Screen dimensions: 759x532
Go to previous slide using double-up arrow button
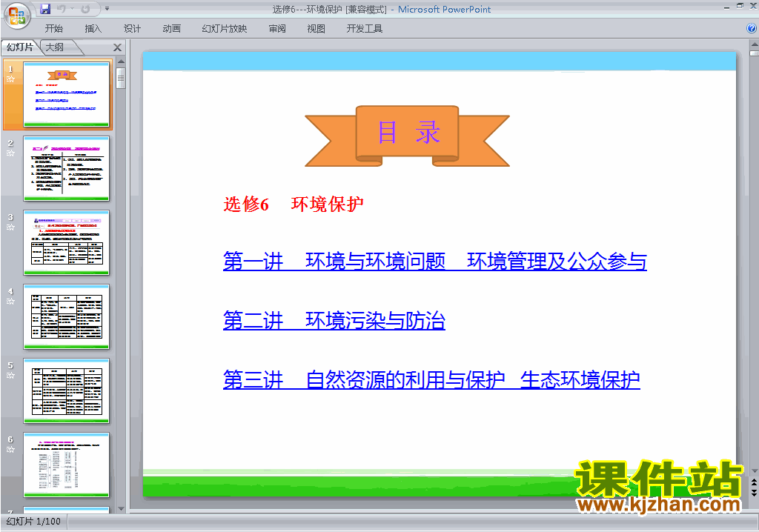pyautogui.click(x=754, y=483)
